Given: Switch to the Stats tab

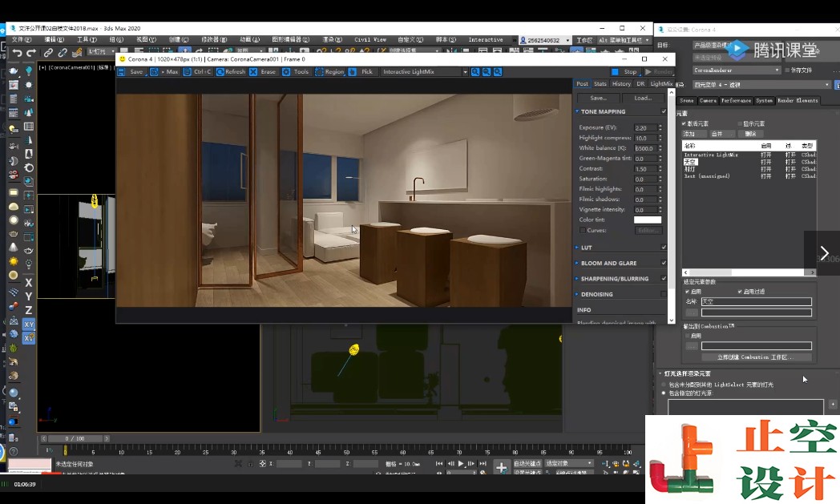Looking at the screenshot, I should (x=600, y=83).
